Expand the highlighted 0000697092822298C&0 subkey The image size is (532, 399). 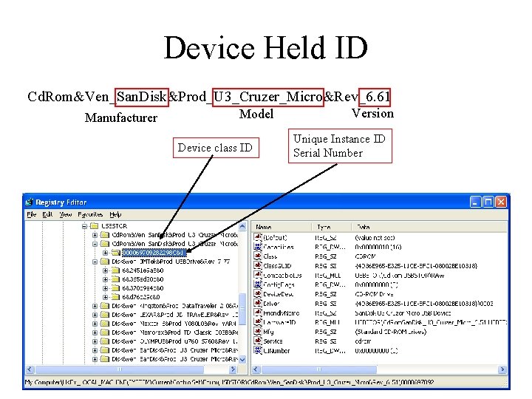pyautogui.click(x=106, y=253)
